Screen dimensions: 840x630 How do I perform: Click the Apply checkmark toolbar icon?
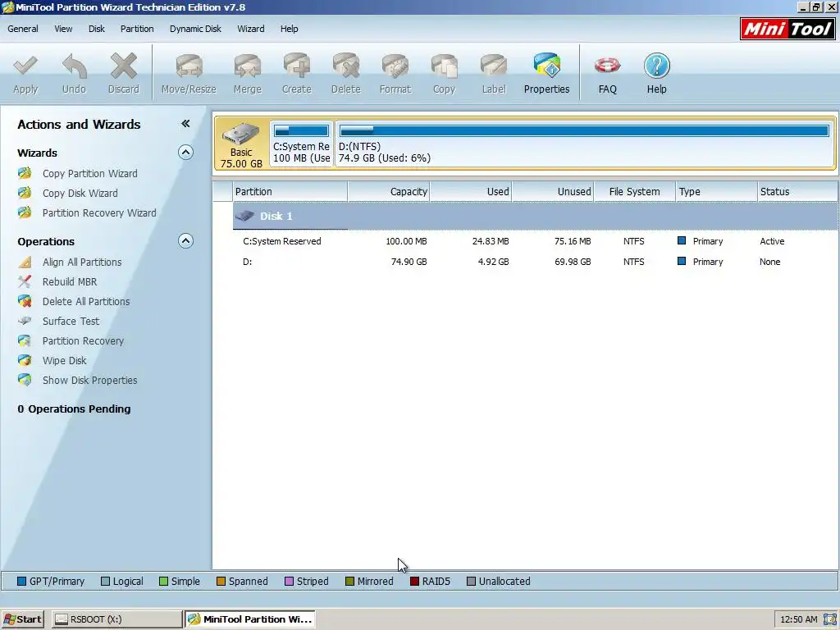point(25,66)
